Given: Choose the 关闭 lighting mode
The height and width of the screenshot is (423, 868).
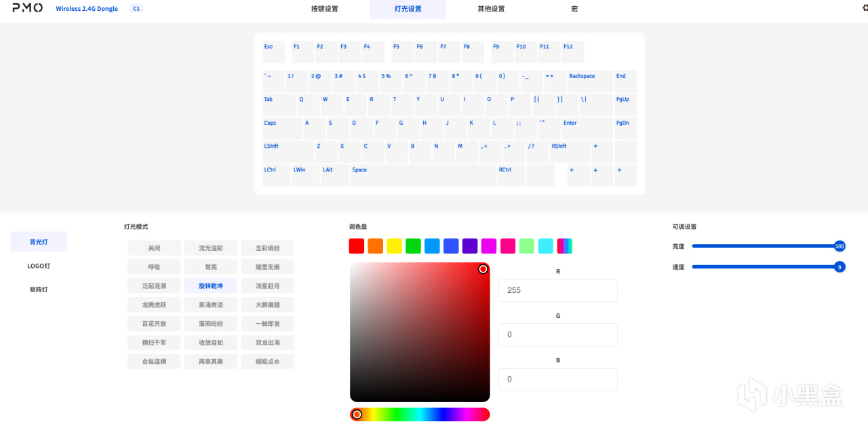Looking at the screenshot, I should 154,248.
